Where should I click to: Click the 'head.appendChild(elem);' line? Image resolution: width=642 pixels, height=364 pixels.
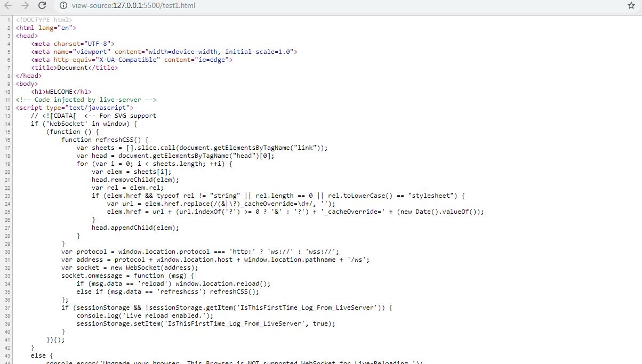coord(135,228)
